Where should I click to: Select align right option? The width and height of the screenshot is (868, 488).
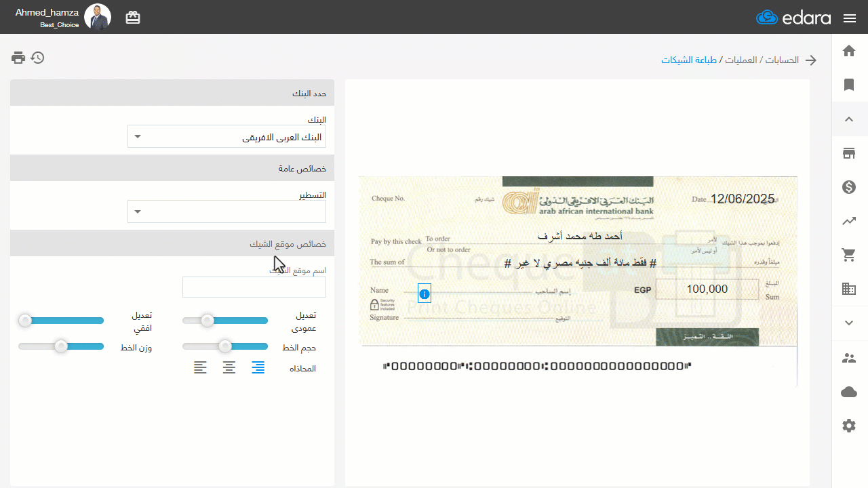pos(258,367)
